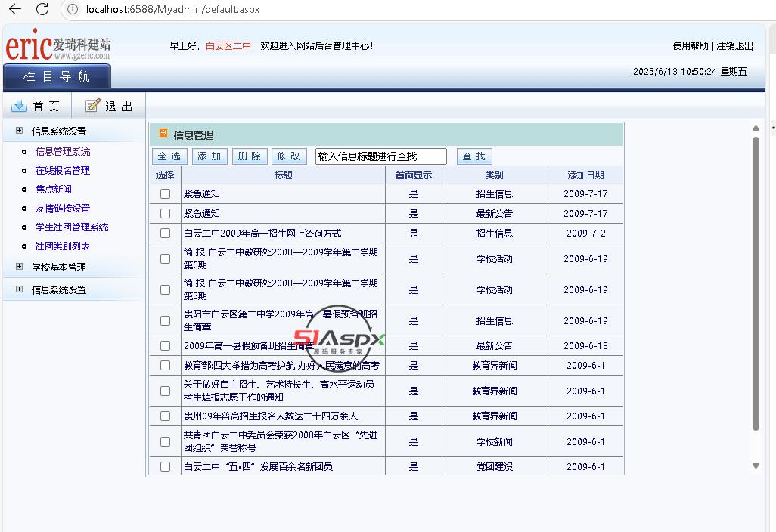The width and height of the screenshot is (776, 532).
Task: Click the 输入信息标题进行查找 search field
Action: (380, 156)
